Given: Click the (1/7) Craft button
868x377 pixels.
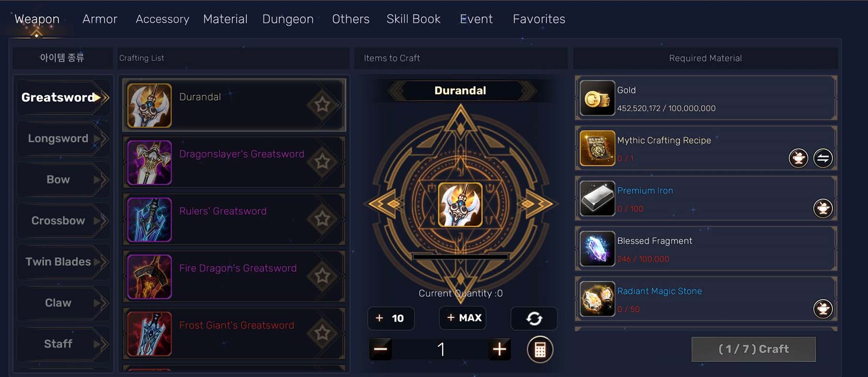Looking at the screenshot, I should (753, 349).
